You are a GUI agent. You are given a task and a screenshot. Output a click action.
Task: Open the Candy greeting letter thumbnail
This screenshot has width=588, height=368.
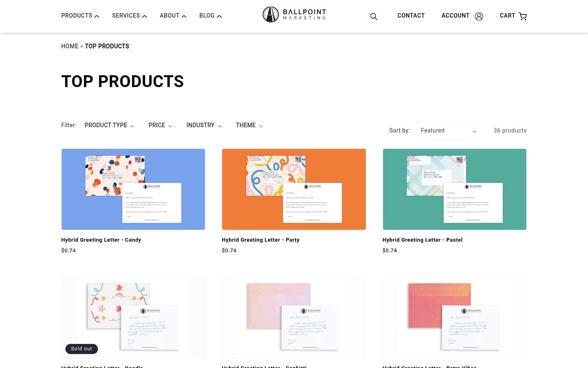point(133,189)
